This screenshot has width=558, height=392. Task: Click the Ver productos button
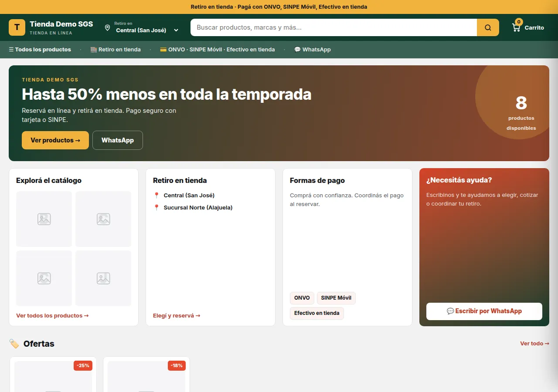[55, 140]
